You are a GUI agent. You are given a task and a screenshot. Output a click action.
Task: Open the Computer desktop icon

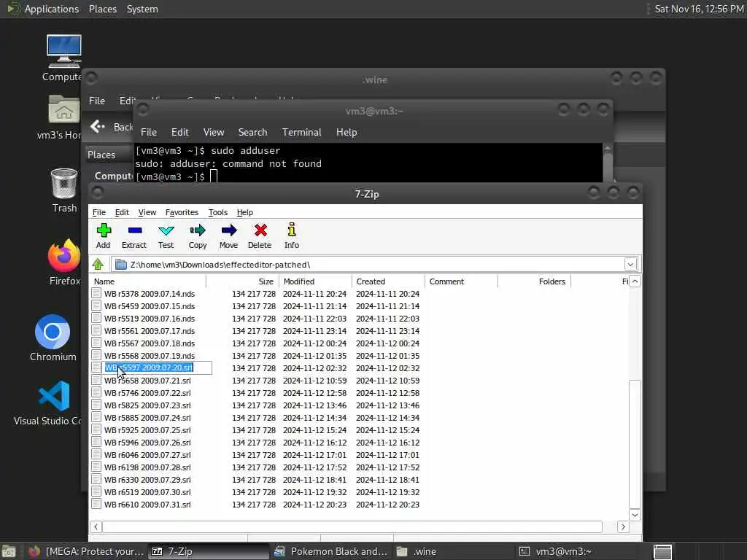[x=63, y=58]
